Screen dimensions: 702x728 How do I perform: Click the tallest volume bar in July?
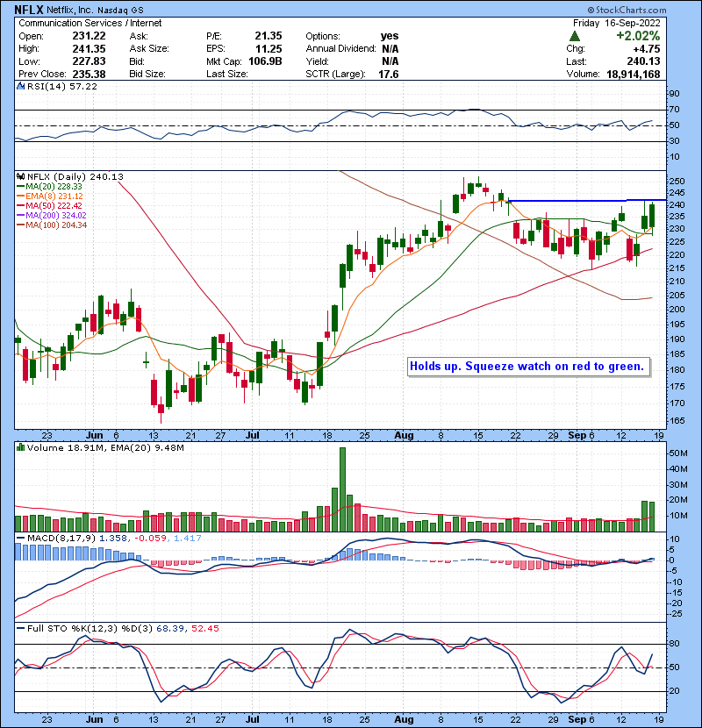point(342,489)
